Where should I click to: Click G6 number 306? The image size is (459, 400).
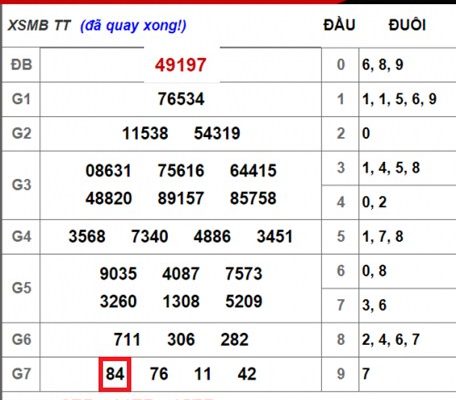181,340
